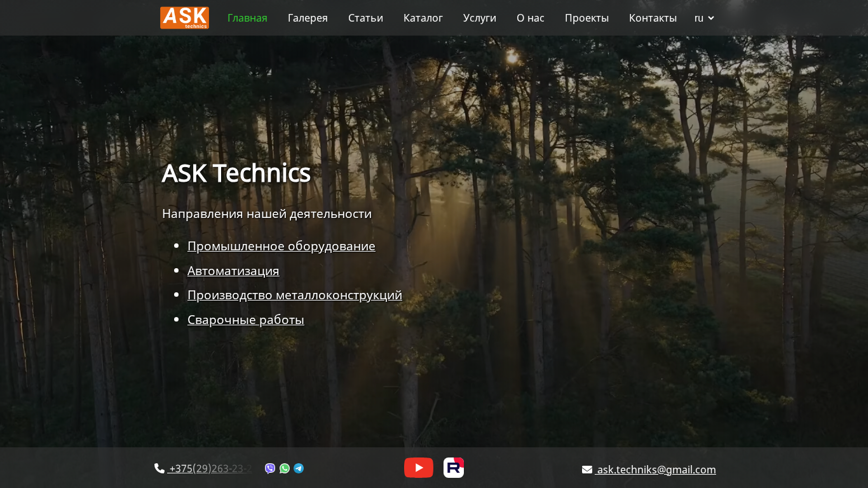This screenshot has width=868, height=488.
Task: Click the ASK technics logo
Action: click(x=184, y=18)
